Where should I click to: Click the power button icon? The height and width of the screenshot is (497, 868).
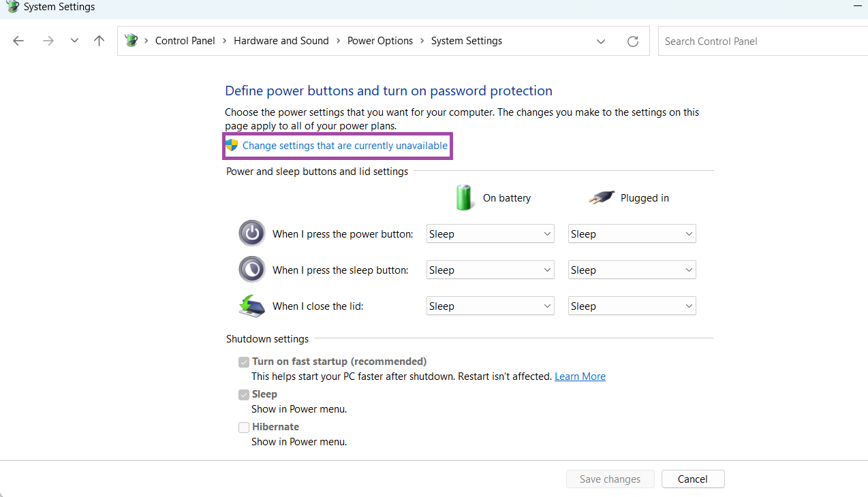point(251,234)
